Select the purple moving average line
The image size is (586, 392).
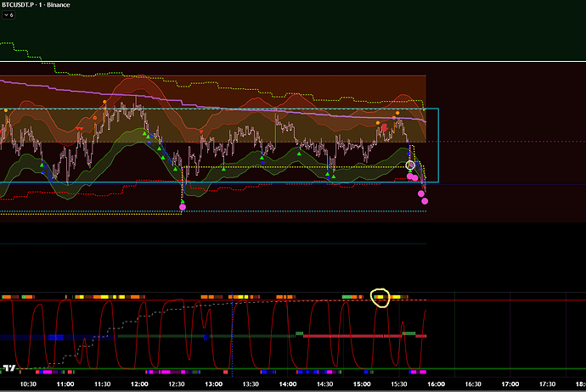click(170, 90)
